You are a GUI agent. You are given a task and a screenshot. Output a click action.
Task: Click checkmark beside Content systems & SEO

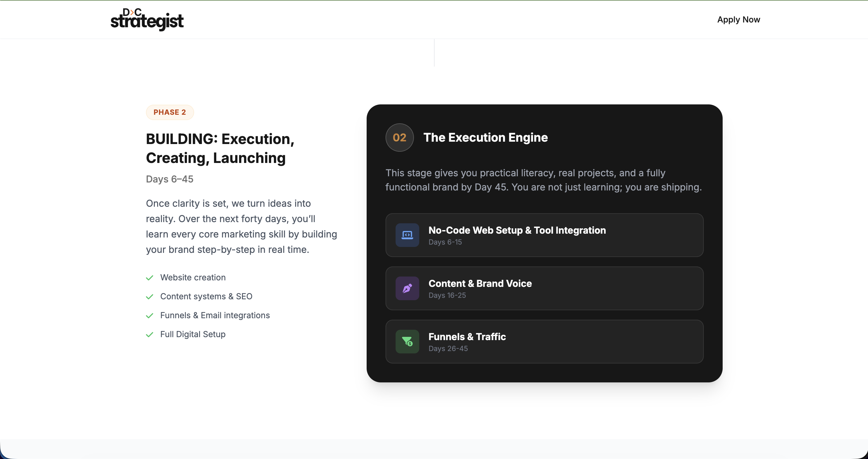tap(149, 297)
